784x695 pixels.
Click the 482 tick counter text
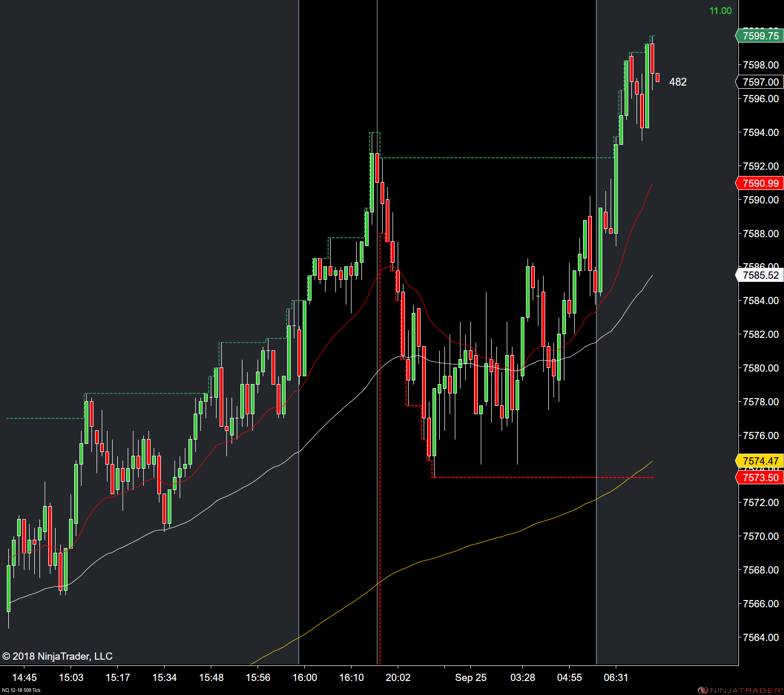(x=678, y=82)
